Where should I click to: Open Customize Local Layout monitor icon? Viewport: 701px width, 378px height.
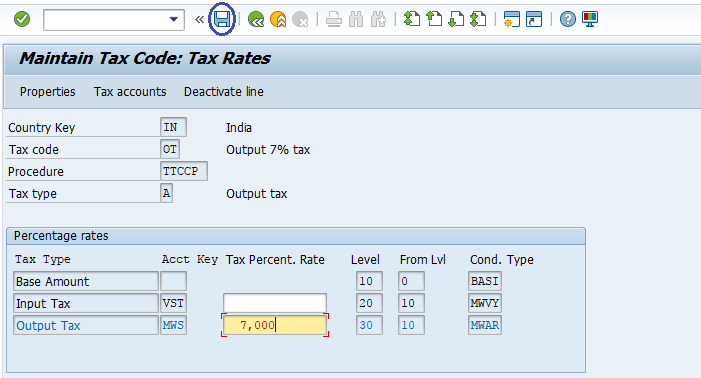click(x=590, y=19)
